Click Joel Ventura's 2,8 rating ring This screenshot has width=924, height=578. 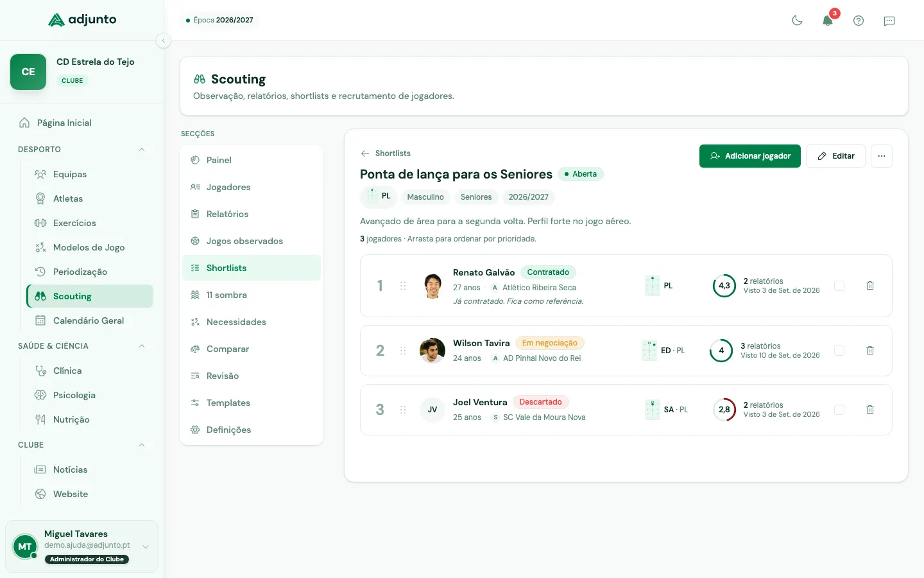(724, 410)
